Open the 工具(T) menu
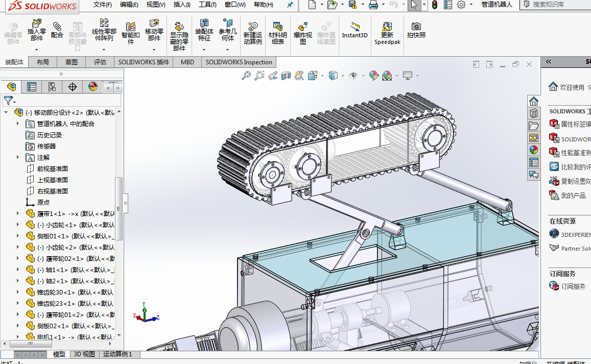Screen dimensions: 591x364 coord(207,5)
